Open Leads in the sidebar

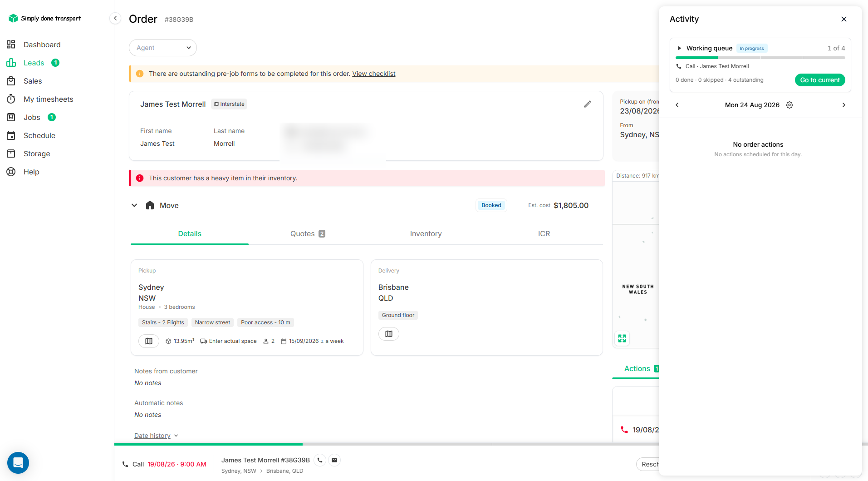[x=34, y=63]
